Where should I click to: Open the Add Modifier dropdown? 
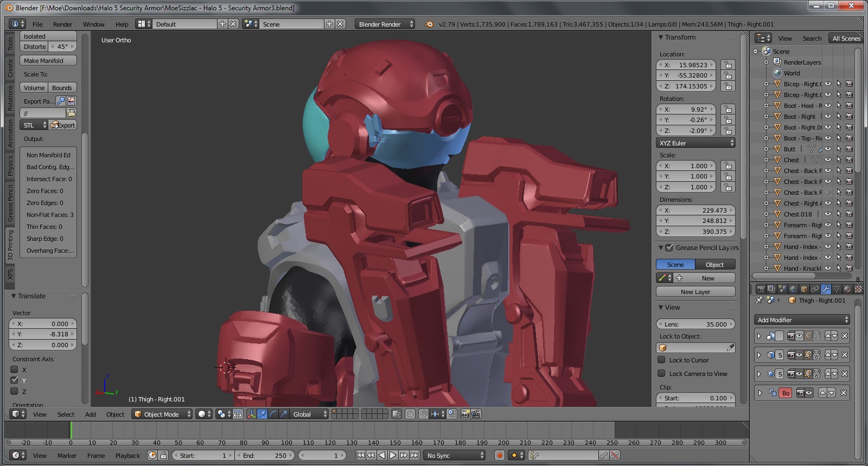(802, 320)
